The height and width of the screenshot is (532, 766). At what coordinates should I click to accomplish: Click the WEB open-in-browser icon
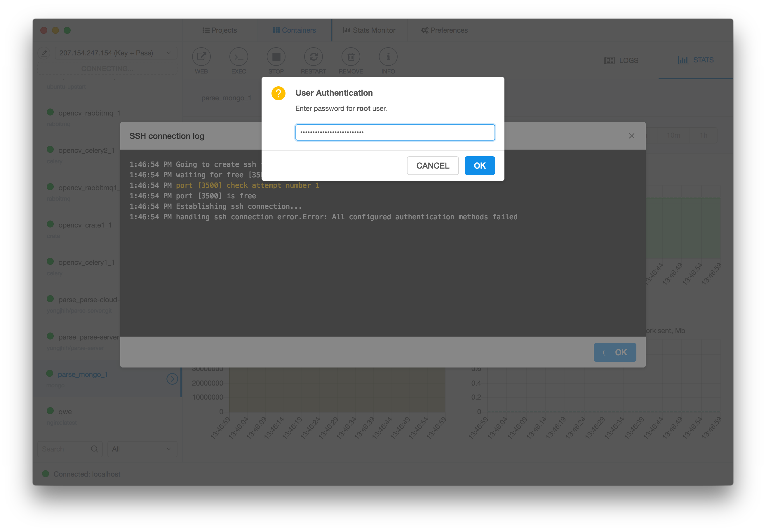coord(201,57)
